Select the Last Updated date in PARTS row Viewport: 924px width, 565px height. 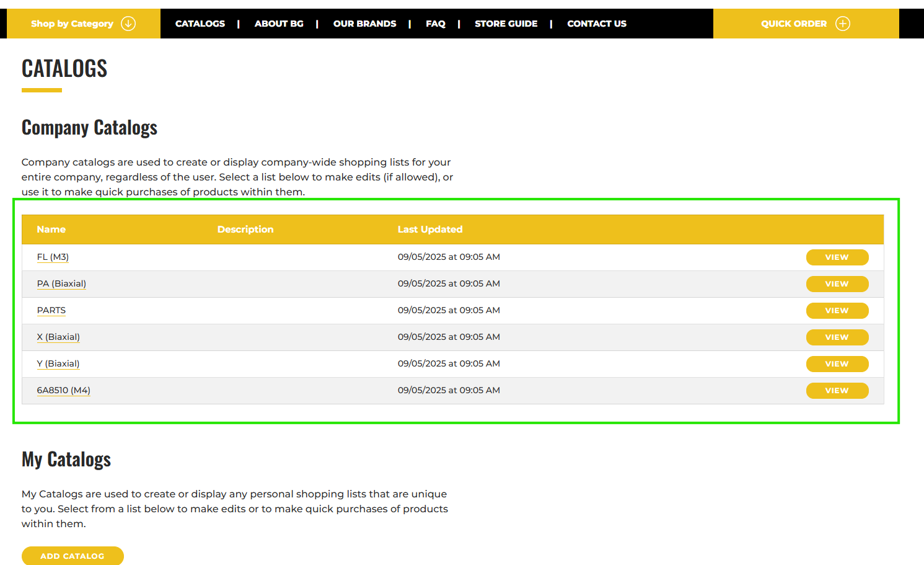[449, 310]
